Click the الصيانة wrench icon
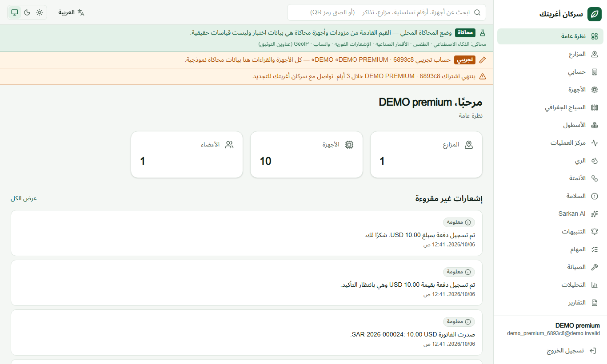607x364 pixels. 595,267
